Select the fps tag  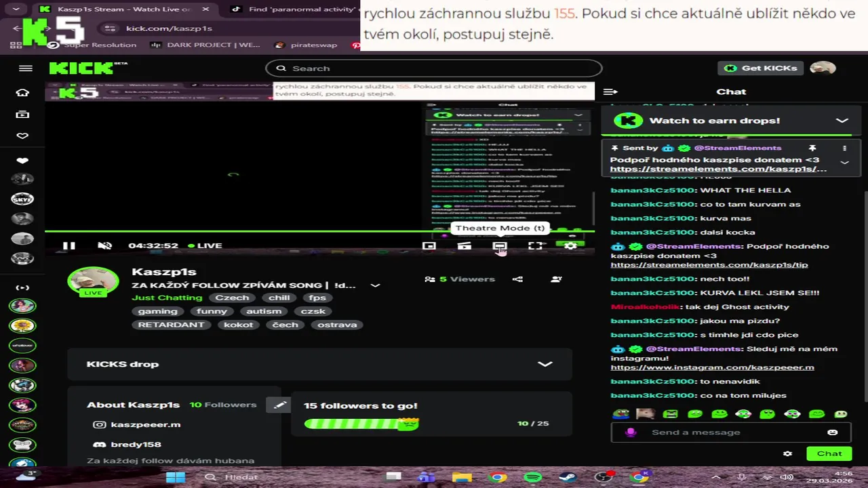click(x=317, y=298)
